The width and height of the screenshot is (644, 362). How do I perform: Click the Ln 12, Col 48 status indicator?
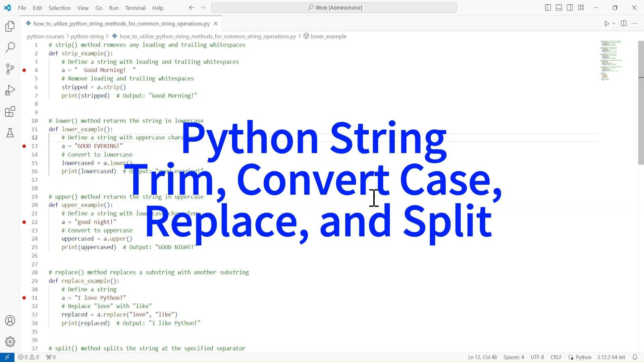pos(482,357)
